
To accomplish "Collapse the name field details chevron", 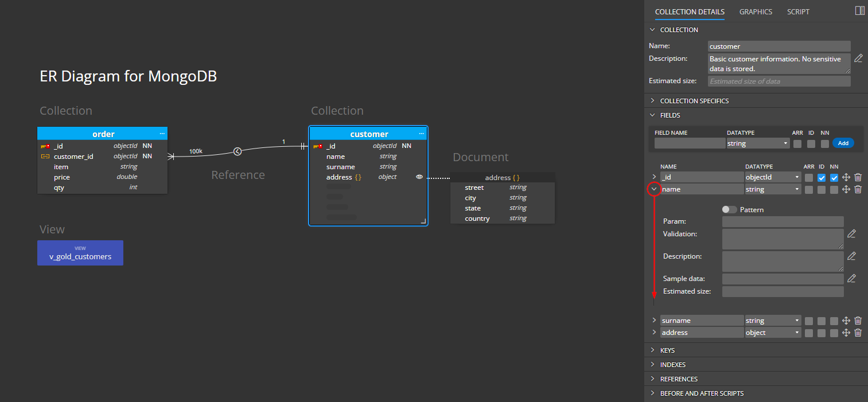I will pos(654,189).
